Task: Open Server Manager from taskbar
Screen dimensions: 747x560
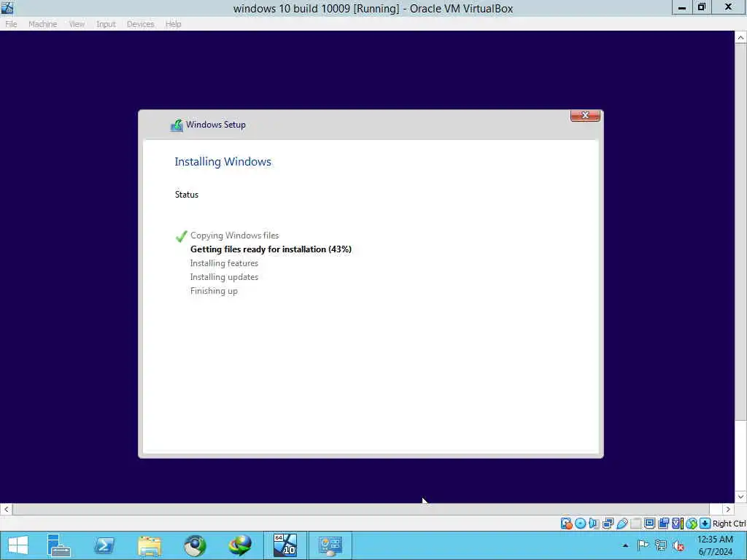Action: click(58, 545)
